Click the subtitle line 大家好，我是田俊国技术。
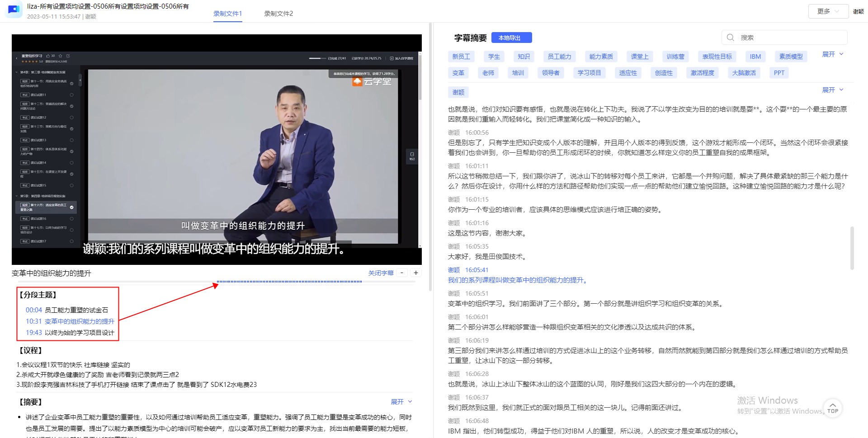 [487, 257]
